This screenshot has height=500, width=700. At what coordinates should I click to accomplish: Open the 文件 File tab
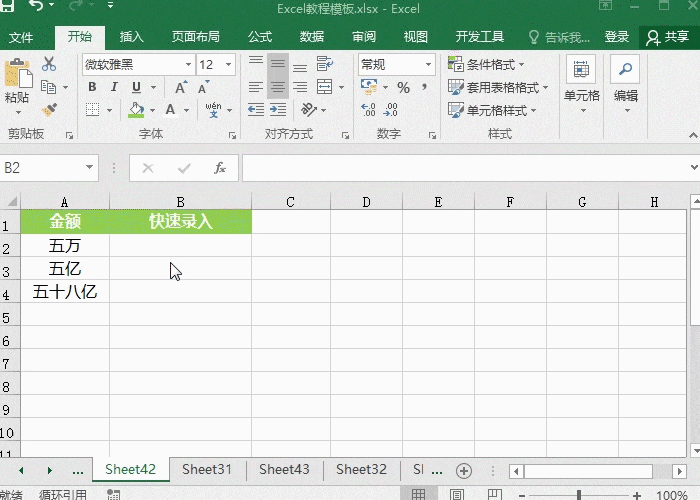pyautogui.click(x=21, y=37)
